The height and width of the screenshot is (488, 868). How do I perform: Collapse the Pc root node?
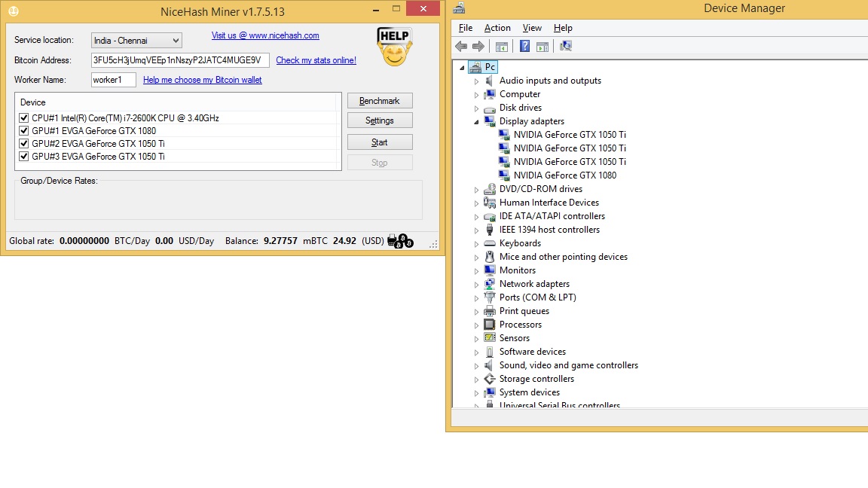tap(462, 68)
